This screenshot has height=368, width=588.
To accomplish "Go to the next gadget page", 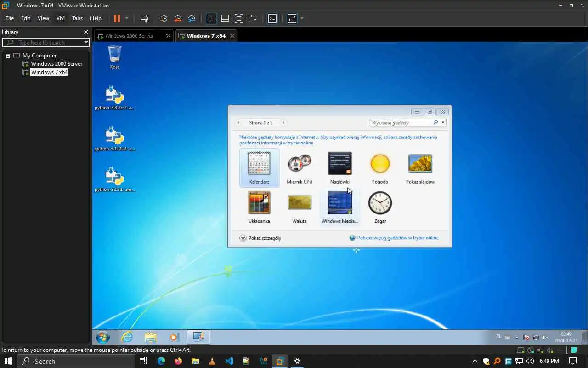I will 283,123.
